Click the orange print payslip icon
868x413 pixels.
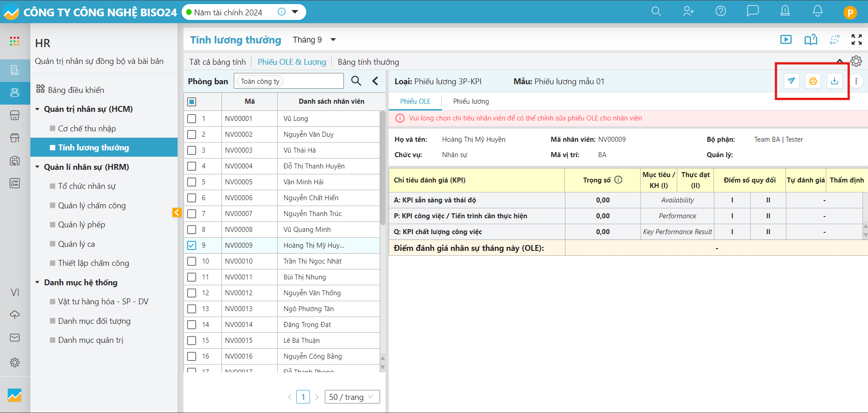(x=813, y=81)
